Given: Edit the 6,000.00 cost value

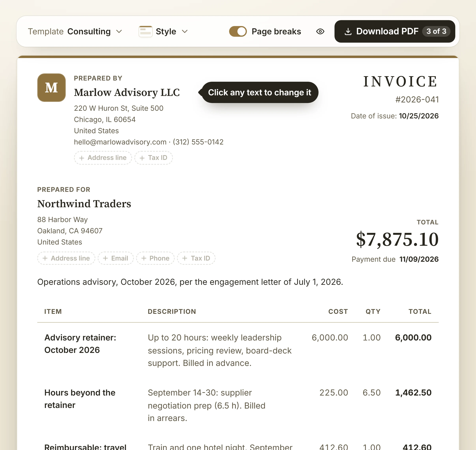Looking at the screenshot, I should pos(330,338).
